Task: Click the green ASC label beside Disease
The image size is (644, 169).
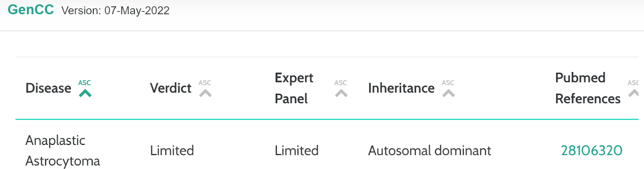Action: click(x=85, y=83)
